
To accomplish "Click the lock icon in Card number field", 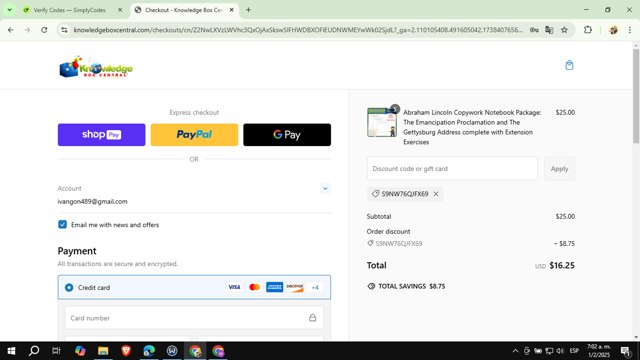I will click(x=312, y=318).
